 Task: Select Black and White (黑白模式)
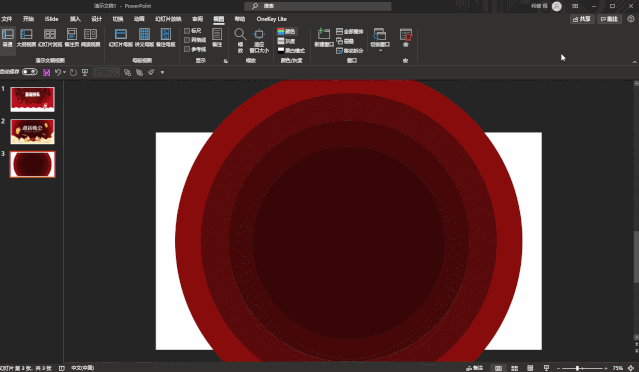[291, 51]
